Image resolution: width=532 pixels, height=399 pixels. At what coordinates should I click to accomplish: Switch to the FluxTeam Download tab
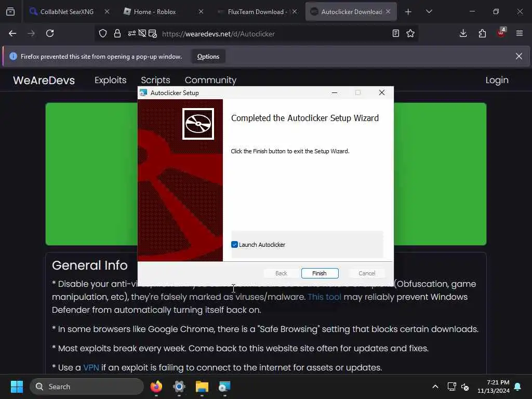pos(258,11)
